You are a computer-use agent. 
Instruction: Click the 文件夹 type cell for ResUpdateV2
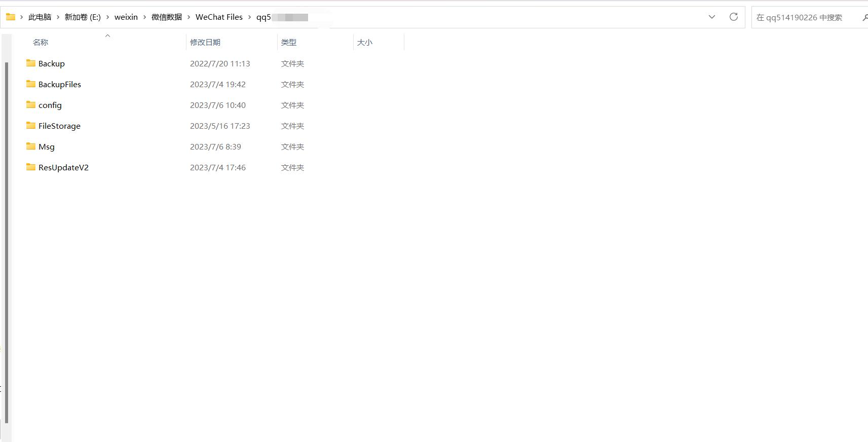click(292, 168)
